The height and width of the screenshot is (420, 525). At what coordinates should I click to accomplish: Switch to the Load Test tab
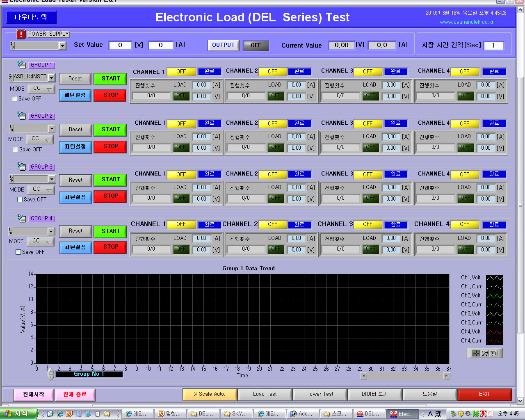(x=265, y=394)
